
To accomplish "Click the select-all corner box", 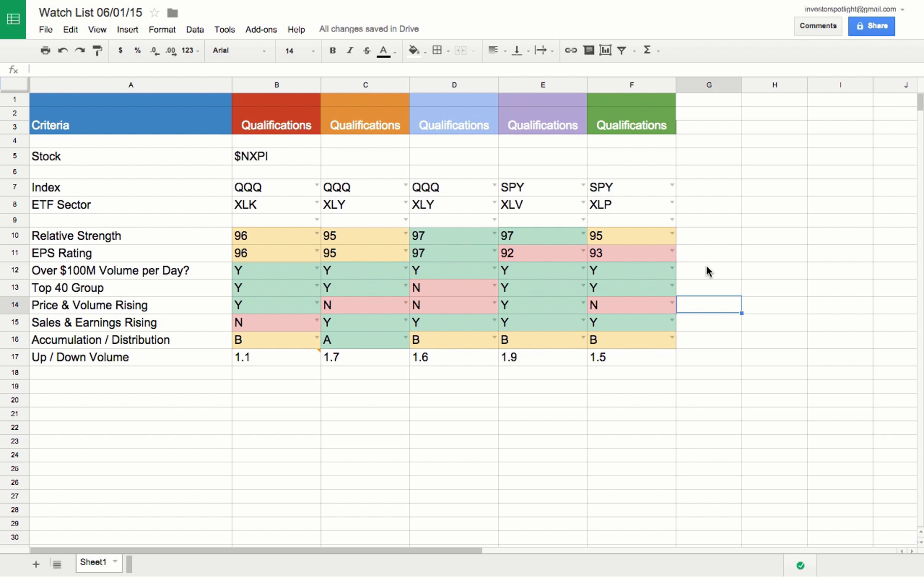I will pos(14,84).
